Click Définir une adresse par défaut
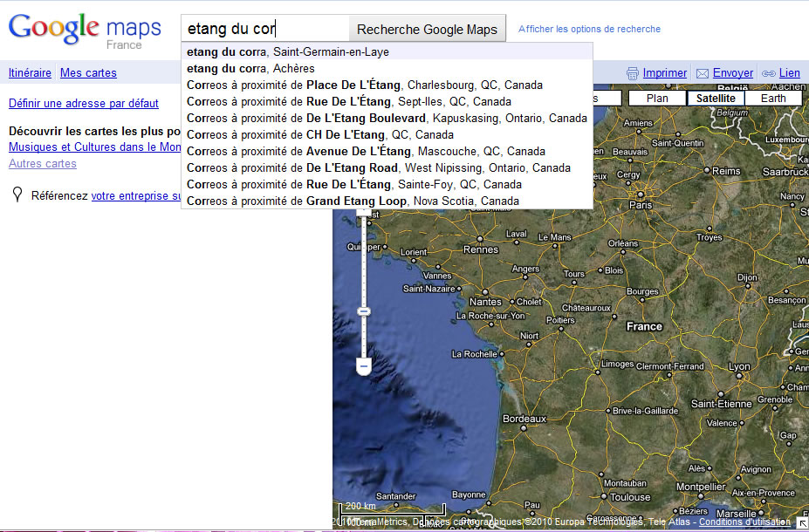The image size is (809, 532). click(x=84, y=103)
